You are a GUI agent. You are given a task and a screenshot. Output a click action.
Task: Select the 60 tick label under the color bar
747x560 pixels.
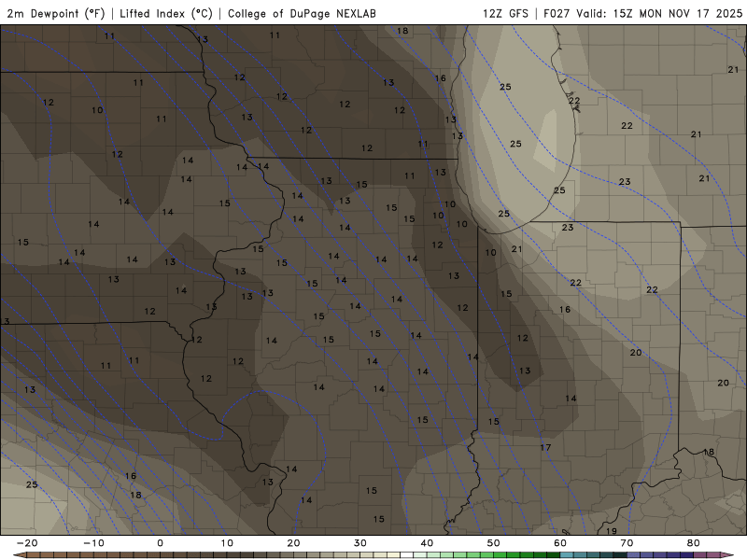(x=560, y=543)
